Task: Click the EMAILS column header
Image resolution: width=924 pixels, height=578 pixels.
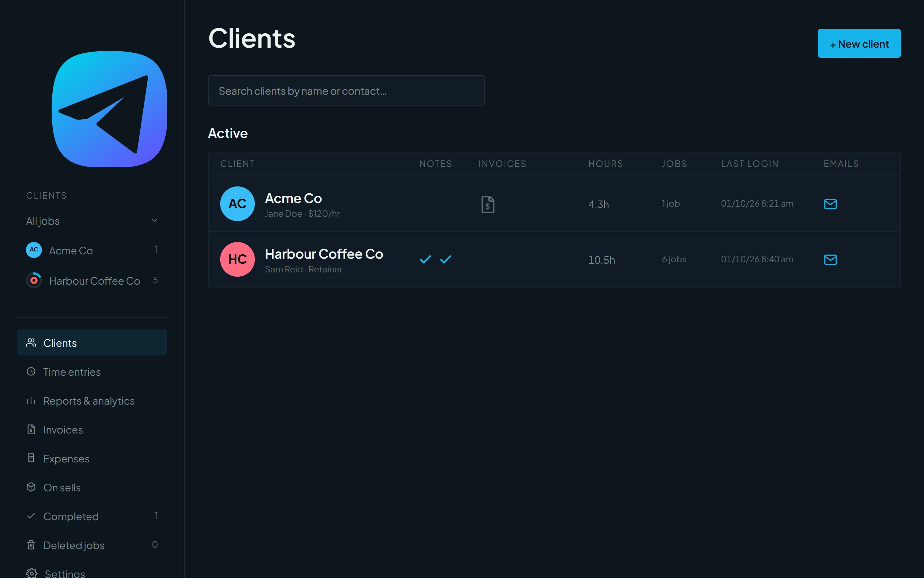Action: click(x=841, y=164)
